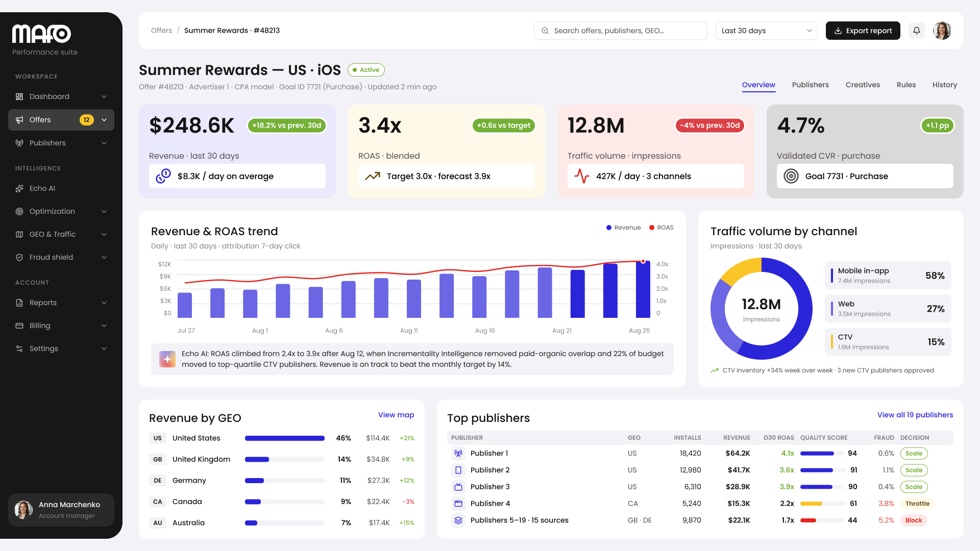Open Anna Marchenko account card
Screen dimensions: 980x551
pos(61,510)
